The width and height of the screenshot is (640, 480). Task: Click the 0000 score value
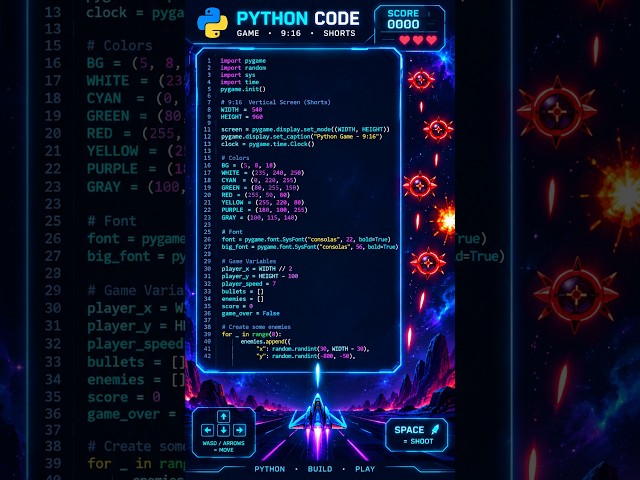point(403,24)
